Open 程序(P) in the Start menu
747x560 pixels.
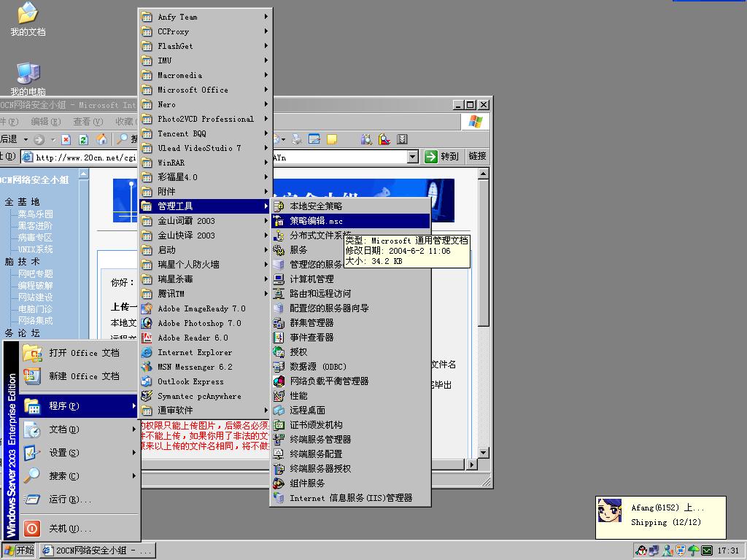(80, 406)
